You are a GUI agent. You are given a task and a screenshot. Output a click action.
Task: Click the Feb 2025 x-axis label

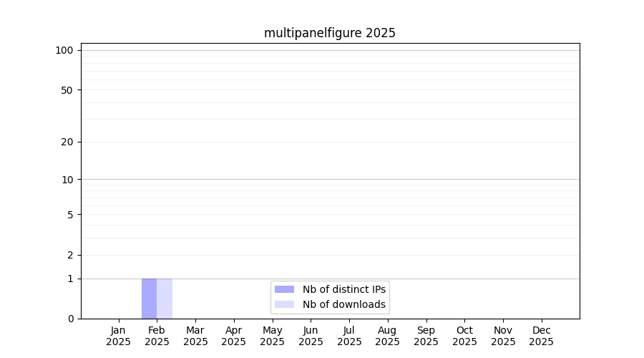pyautogui.click(x=157, y=336)
